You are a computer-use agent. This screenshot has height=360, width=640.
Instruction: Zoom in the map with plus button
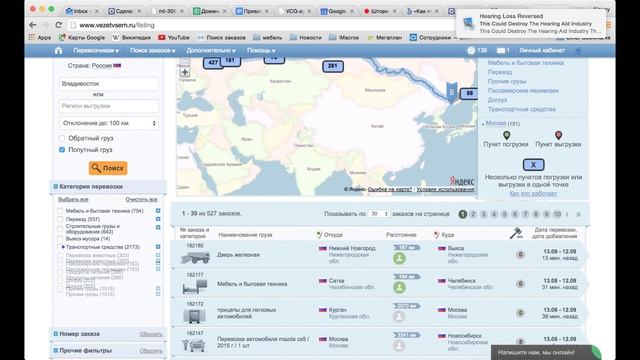pos(185,72)
